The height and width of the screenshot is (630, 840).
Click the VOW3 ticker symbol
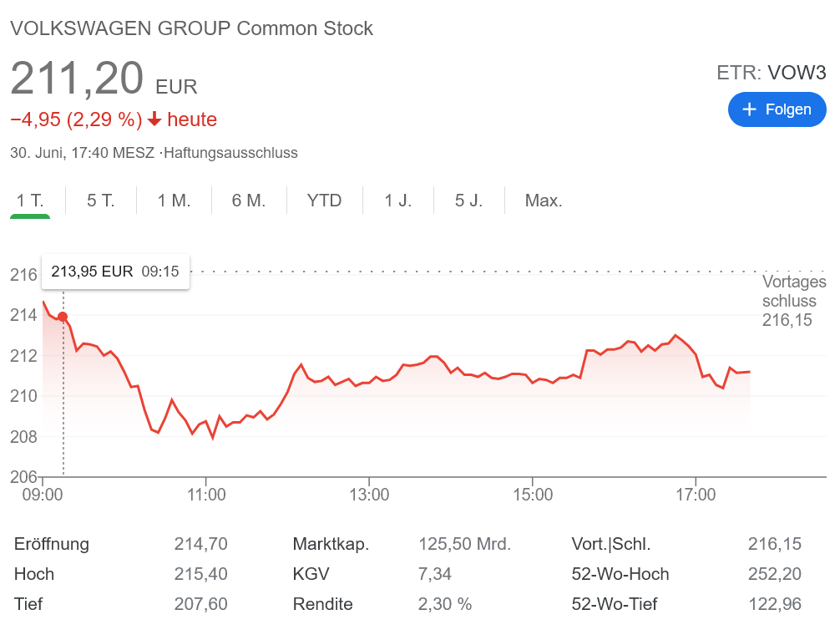click(x=797, y=73)
